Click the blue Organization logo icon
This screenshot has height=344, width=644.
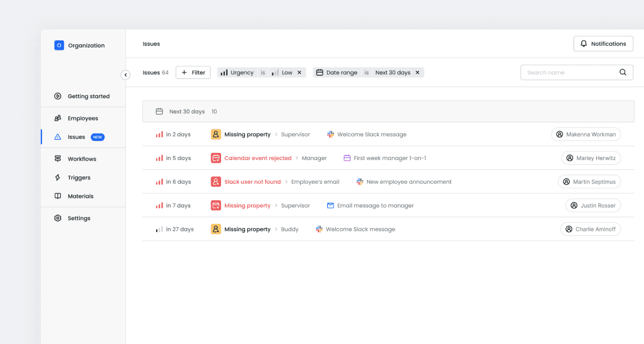pyautogui.click(x=59, y=45)
